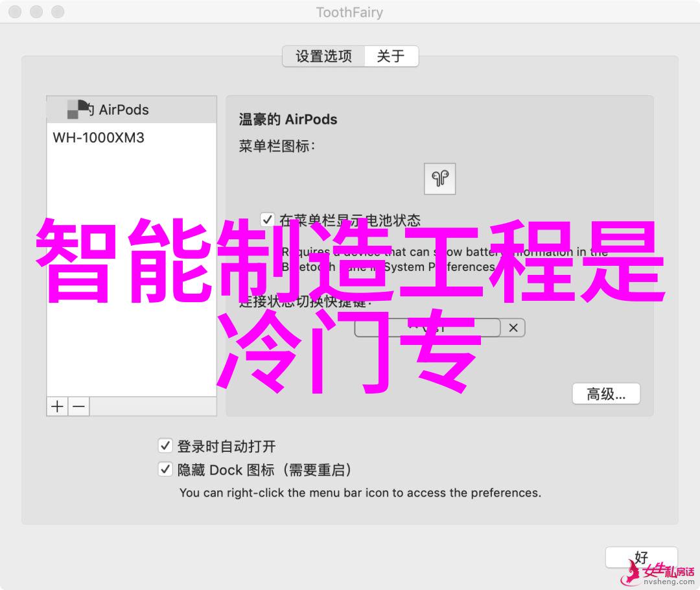Close the ToothFairy window
This screenshot has width=700, height=590.
tap(15, 12)
